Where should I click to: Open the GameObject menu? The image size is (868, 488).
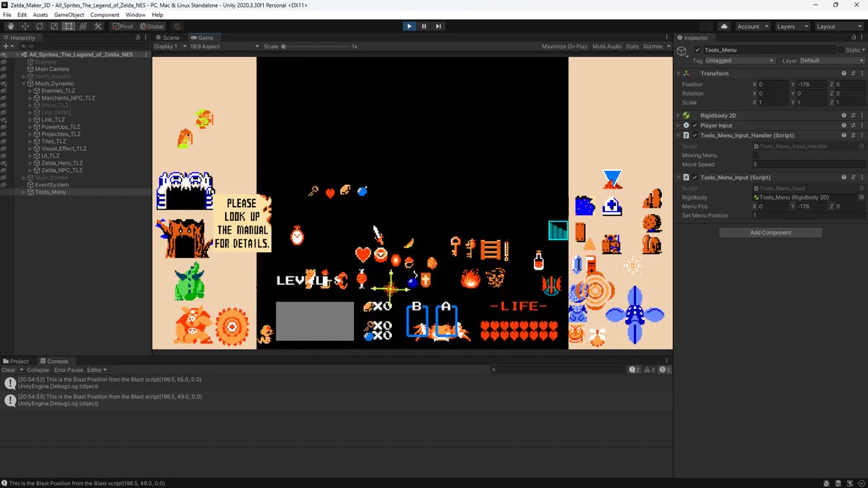(69, 15)
